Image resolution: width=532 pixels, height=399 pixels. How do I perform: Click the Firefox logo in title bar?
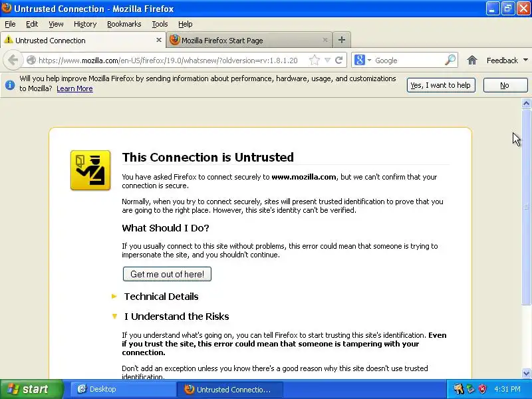7,8
